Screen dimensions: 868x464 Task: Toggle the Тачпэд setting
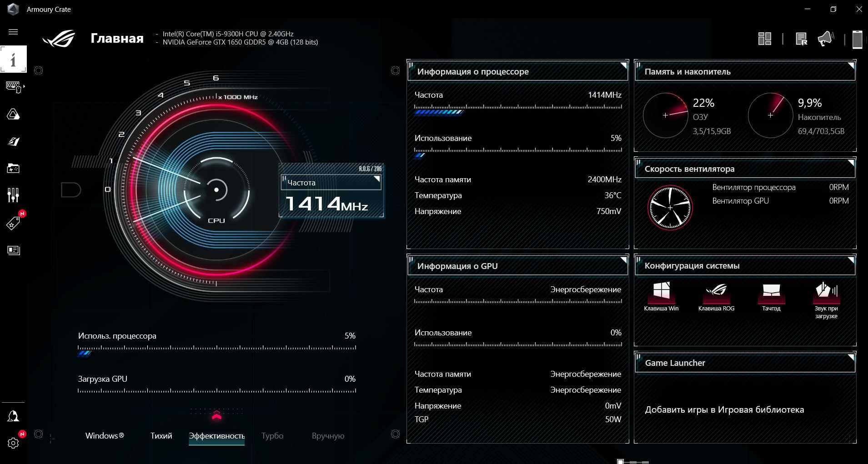point(771,296)
